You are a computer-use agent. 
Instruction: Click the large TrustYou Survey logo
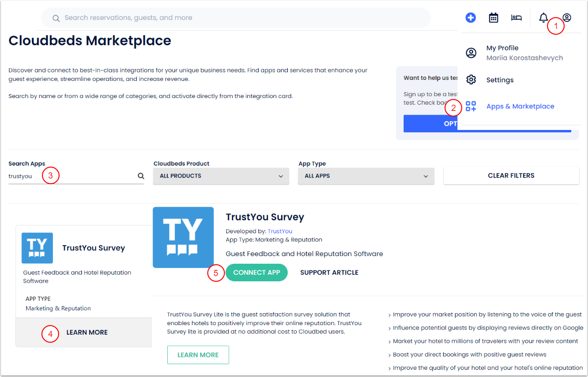[183, 237]
